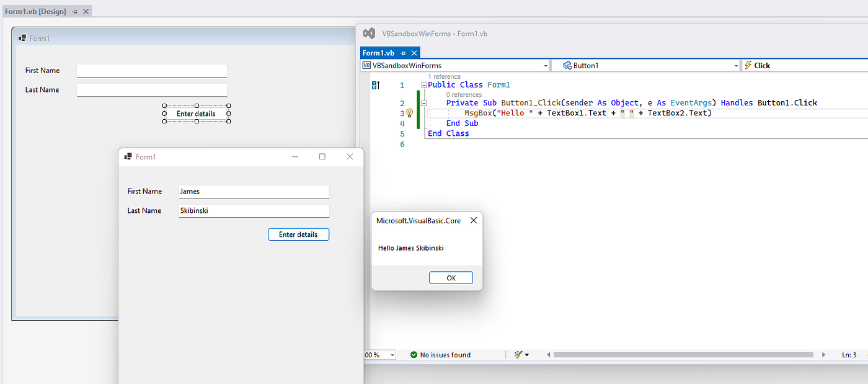The height and width of the screenshot is (384, 868).
Task: Click the designer Form1 title bar icon
Action: click(22, 38)
